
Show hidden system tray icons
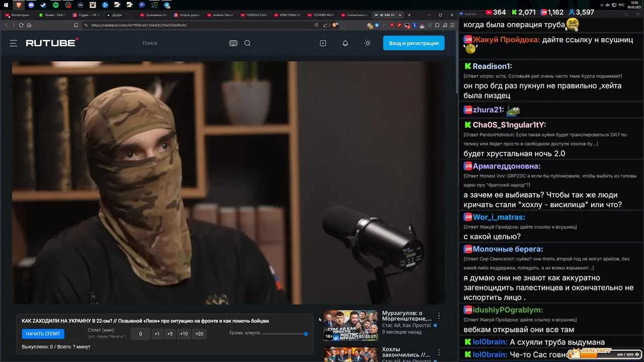pos(602,5)
